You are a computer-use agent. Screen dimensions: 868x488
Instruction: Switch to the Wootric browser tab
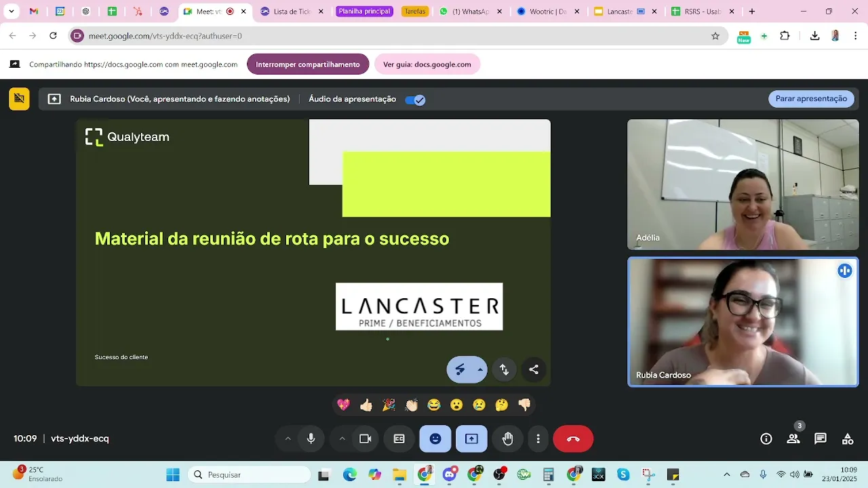pyautogui.click(x=549, y=12)
